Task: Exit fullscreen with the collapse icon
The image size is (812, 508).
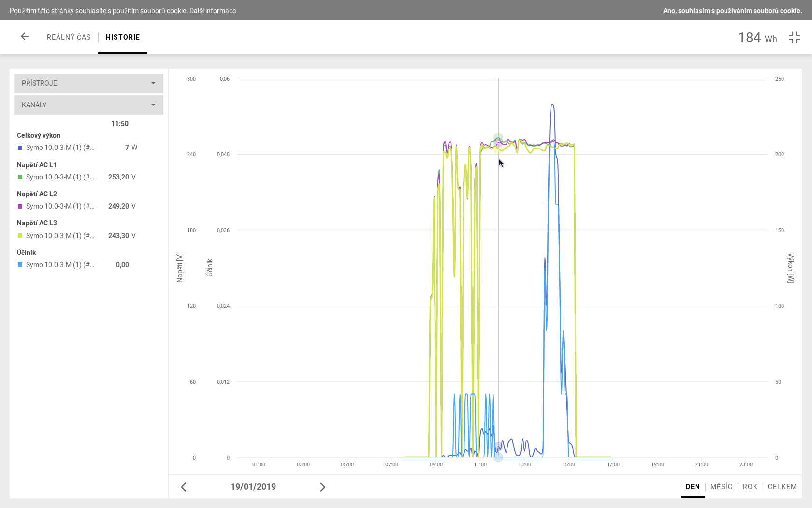Action: [795, 37]
